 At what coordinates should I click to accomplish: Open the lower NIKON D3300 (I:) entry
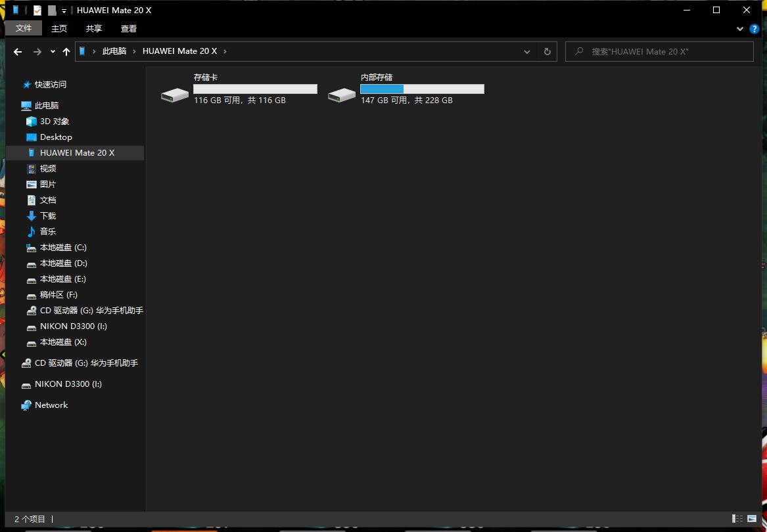(x=68, y=384)
